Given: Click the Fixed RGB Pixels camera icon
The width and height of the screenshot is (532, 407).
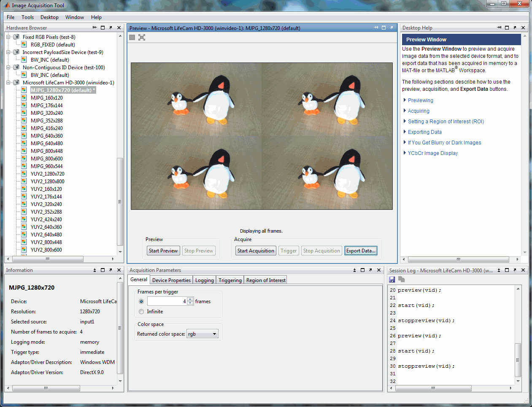Looking at the screenshot, I should [x=16, y=37].
